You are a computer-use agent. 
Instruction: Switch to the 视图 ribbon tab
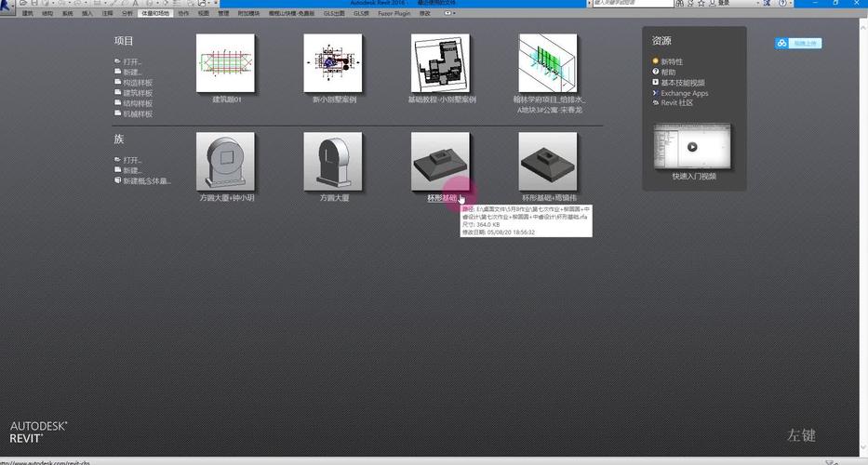tap(203, 13)
